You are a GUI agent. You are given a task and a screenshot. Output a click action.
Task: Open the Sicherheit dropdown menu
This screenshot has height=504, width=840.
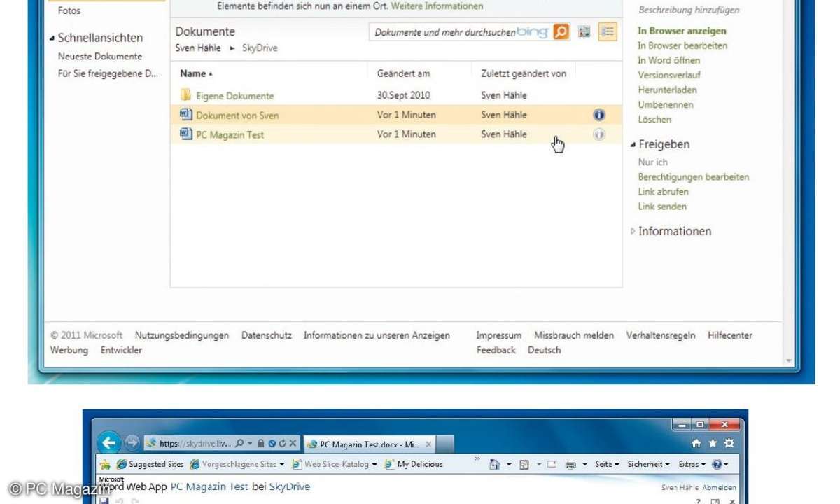[x=648, y=464]
